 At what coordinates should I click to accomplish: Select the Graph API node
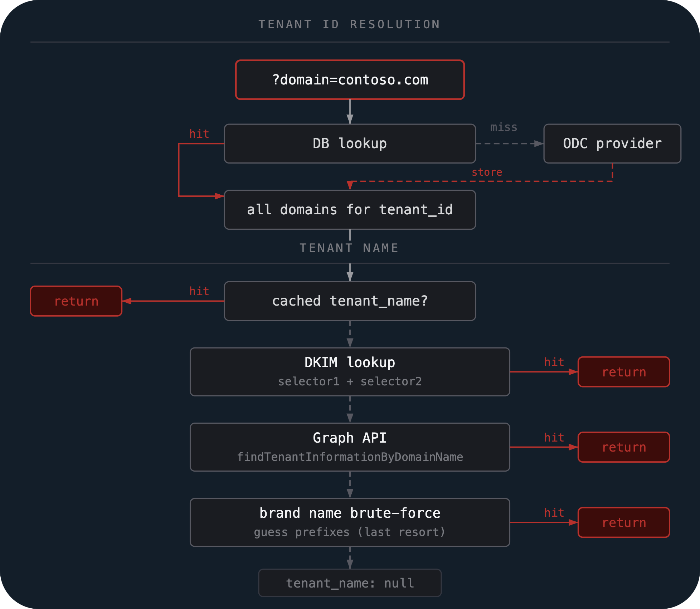(x=350, y=447)
